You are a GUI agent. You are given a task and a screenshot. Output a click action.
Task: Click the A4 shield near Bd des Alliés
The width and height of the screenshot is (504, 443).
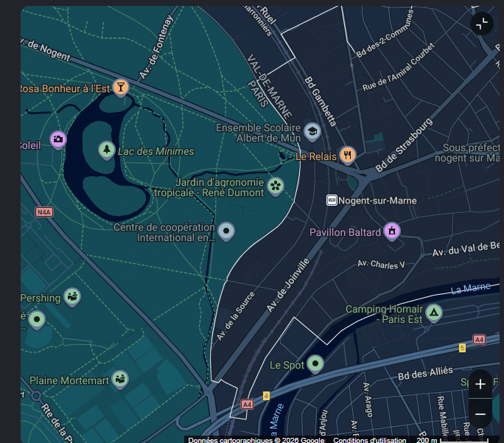tap(479, 340)
